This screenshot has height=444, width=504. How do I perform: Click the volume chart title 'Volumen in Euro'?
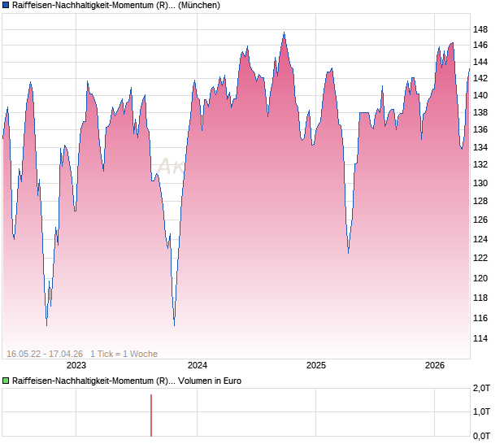click(210, 381)
